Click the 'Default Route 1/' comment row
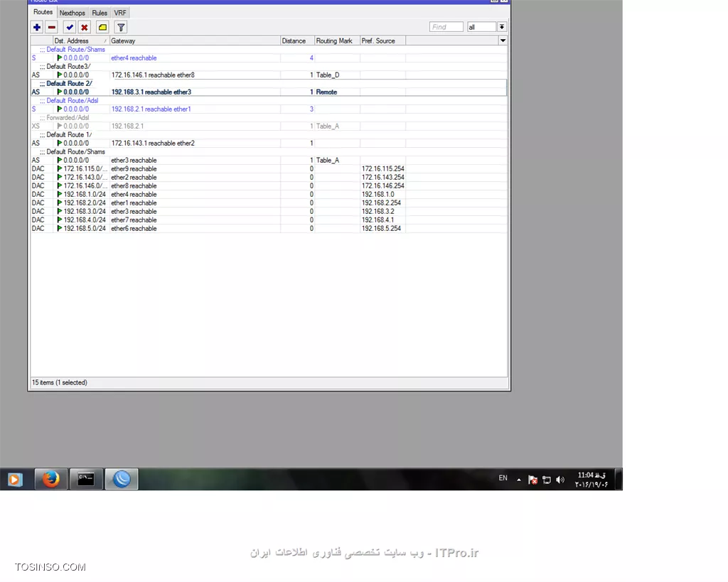This screenshot has width=728, height=582. [268, 134]
